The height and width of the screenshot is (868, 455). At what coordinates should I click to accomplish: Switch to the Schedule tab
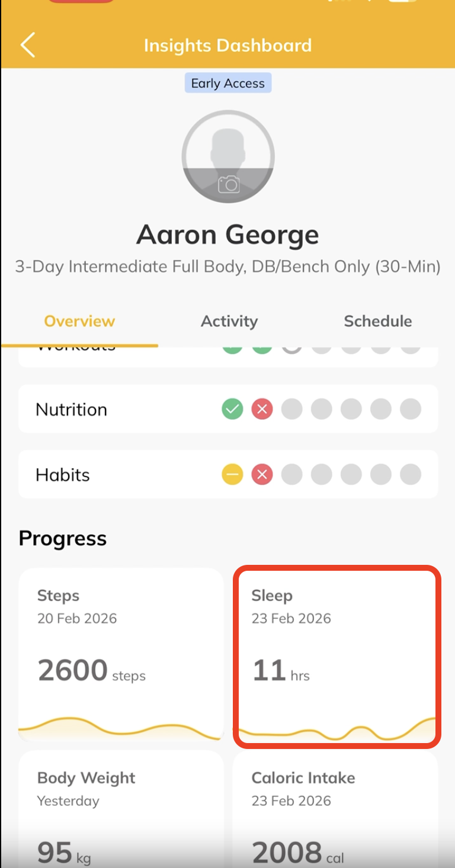click(377, 322)
